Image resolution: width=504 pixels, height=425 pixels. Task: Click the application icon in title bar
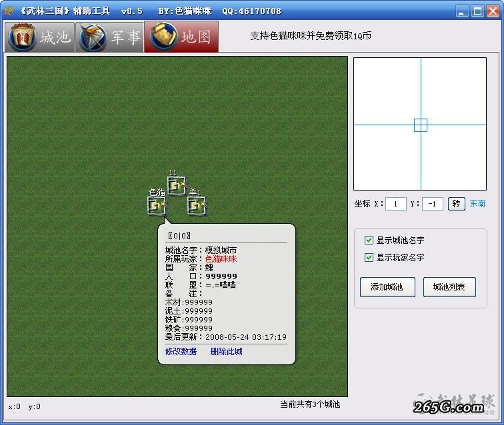[x=9, y=11]
